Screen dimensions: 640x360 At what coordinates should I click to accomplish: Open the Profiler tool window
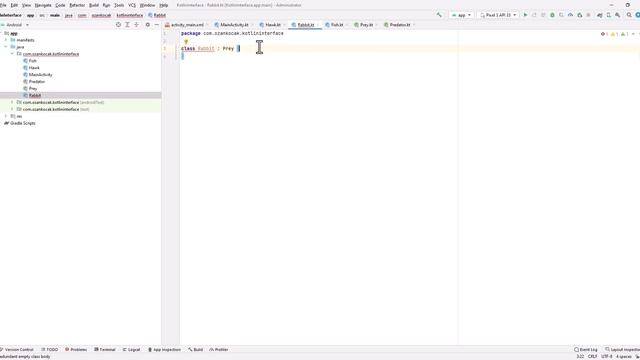[x=219, y=349]
